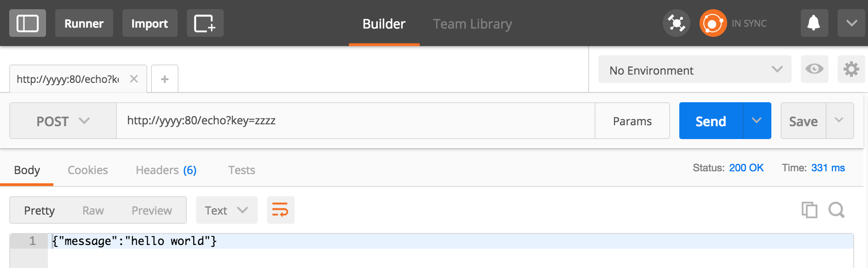Expand the No Environment dropdown
The height and width of the screenshot is (268, 868).
694,70
